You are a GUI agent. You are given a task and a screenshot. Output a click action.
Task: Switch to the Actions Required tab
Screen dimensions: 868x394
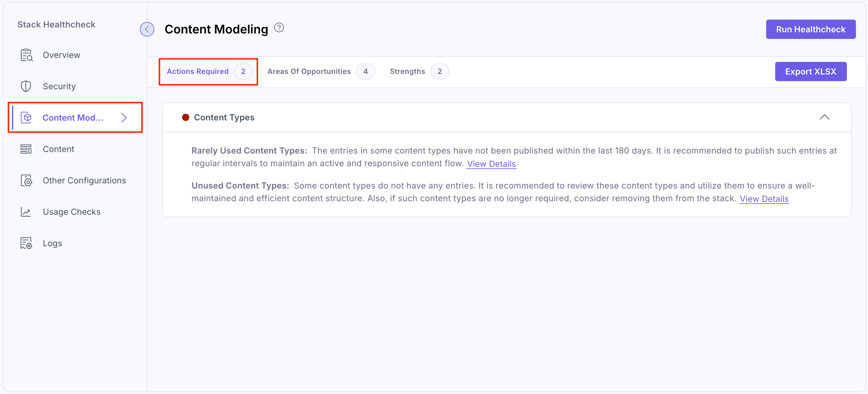tap(197, 71)
